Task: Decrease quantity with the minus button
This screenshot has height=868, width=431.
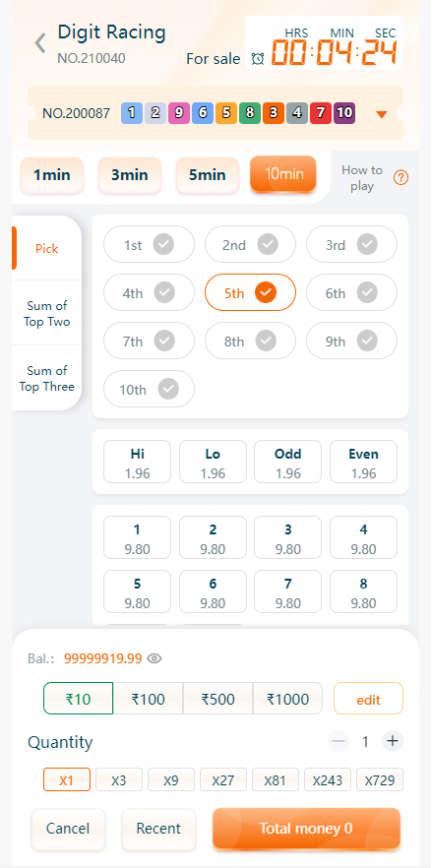Action: click(339, 741)
